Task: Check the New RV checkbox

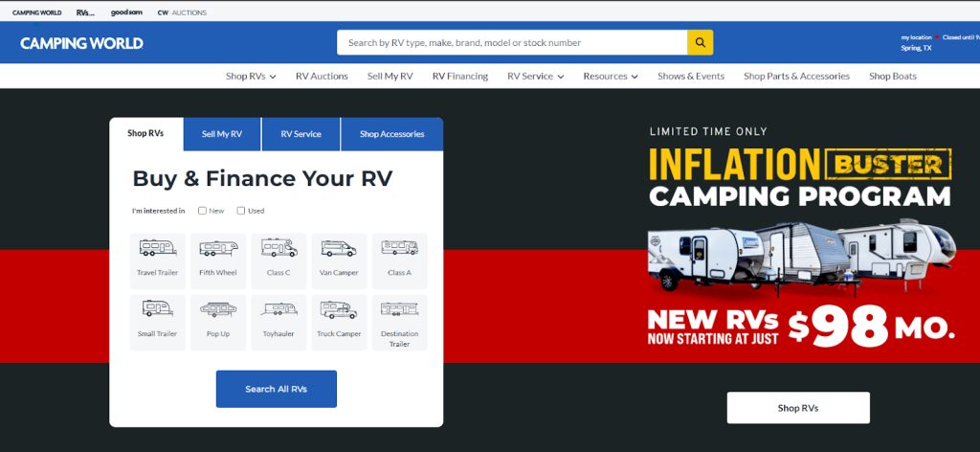Action: coord(203,211)
